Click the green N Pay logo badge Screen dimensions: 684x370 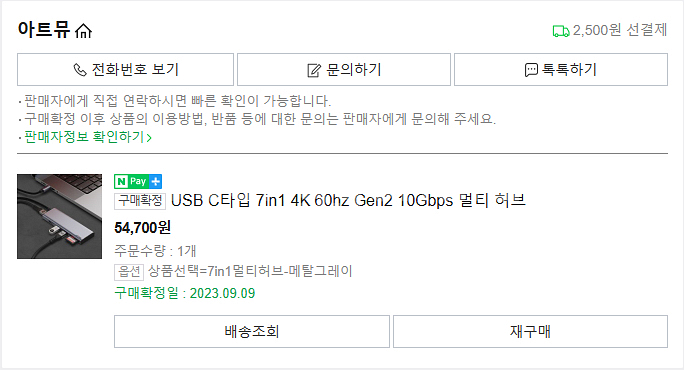(x=132, y=181)
